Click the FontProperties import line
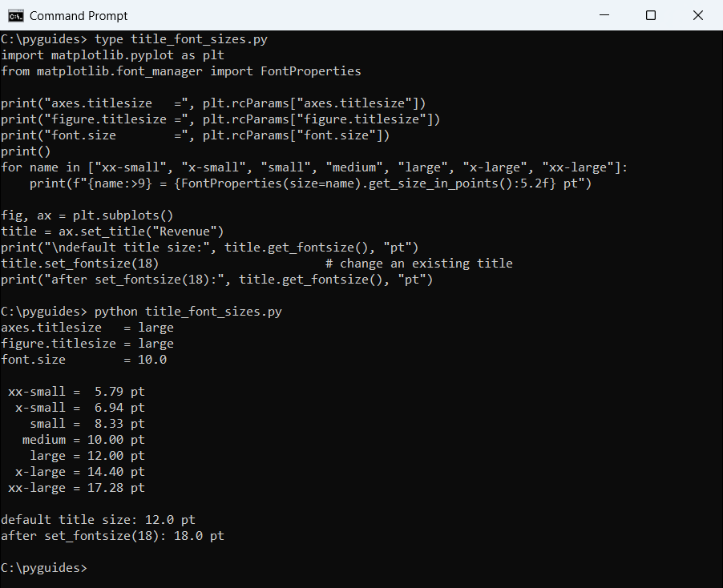The height and width of the screenshot is (588, 723). tap(181, 71)
